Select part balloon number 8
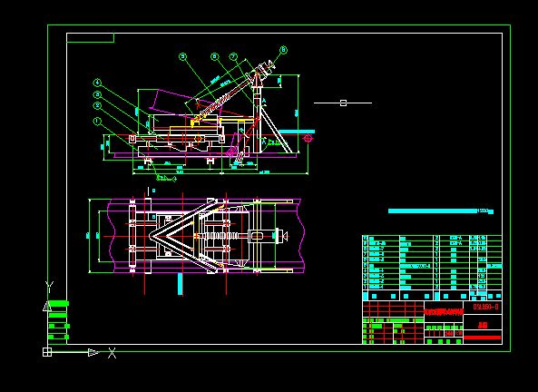Viewport: 538px width, 392px height. coord(283,50)
